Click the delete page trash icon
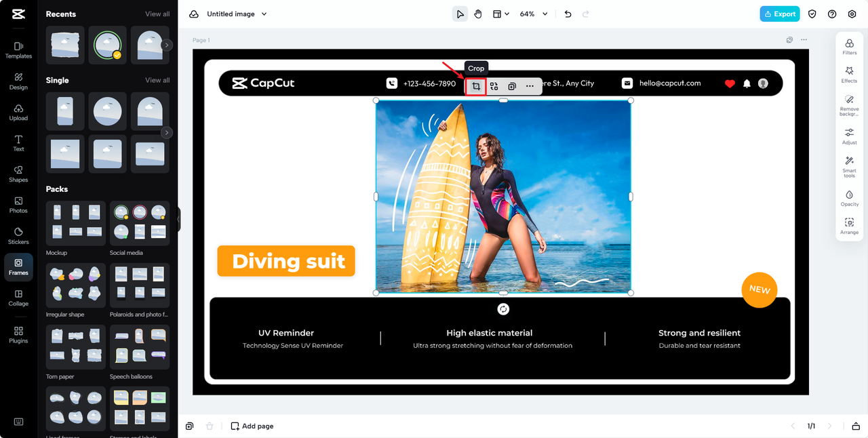The image size is (868, 438). point(210,426)
